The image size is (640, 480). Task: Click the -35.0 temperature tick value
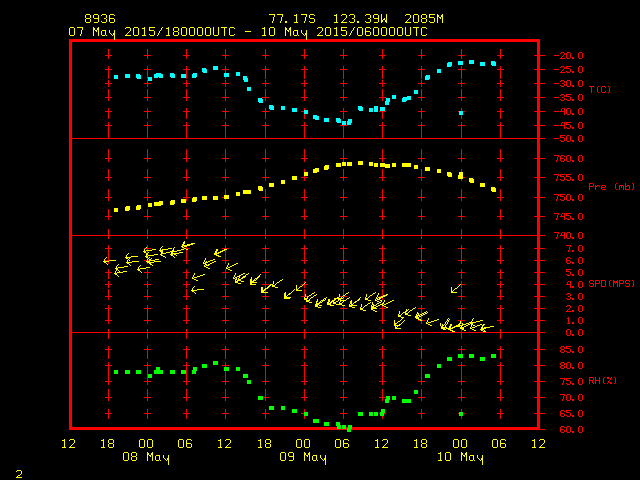pyautogui.click(x=568, y=98)
